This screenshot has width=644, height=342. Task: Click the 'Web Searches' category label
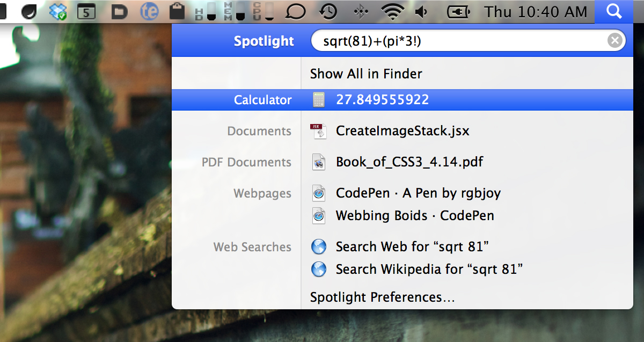252,247
